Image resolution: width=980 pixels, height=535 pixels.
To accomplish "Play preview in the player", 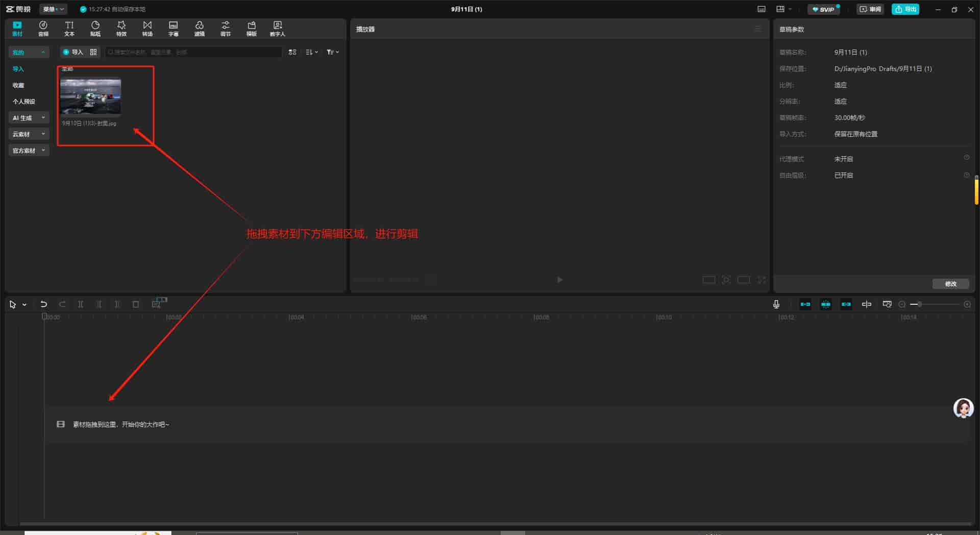I will 560,280.
